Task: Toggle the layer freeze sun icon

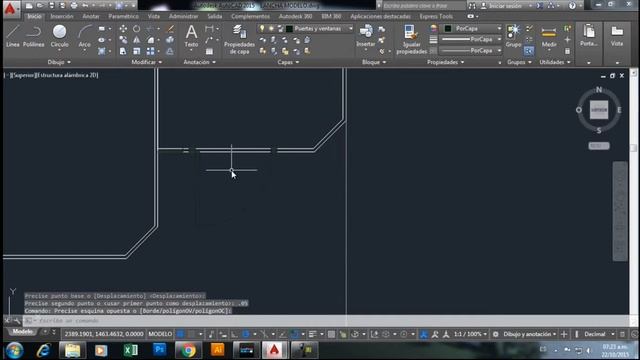Action: tap(271, 29)
